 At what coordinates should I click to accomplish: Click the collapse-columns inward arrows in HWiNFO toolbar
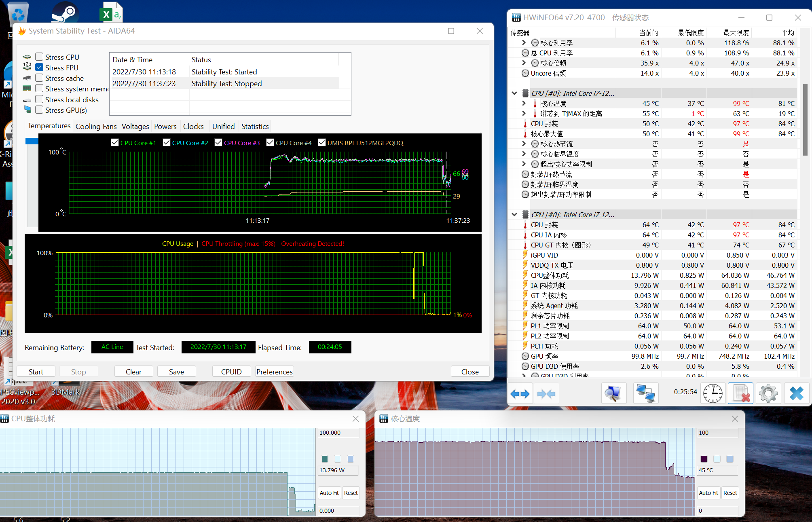[546, 393]
